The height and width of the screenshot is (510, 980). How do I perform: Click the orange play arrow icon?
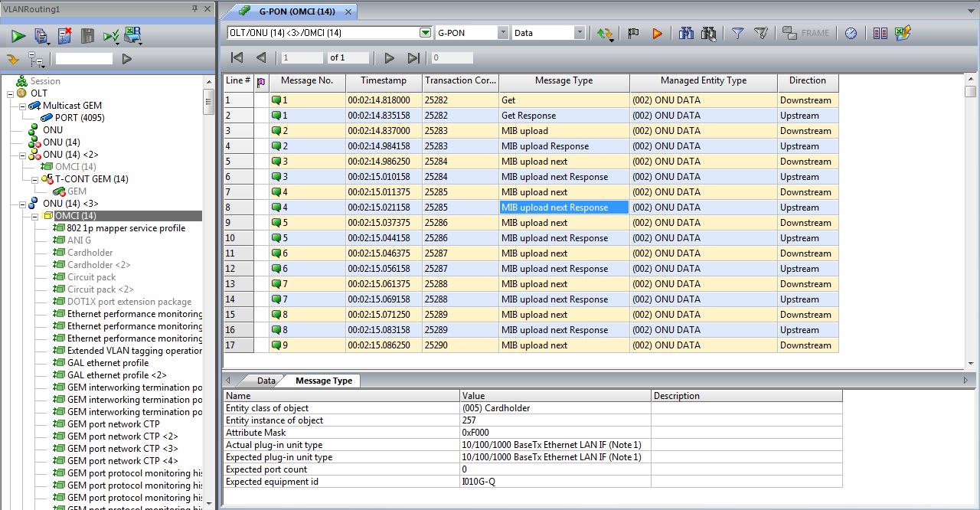[657, 33]
